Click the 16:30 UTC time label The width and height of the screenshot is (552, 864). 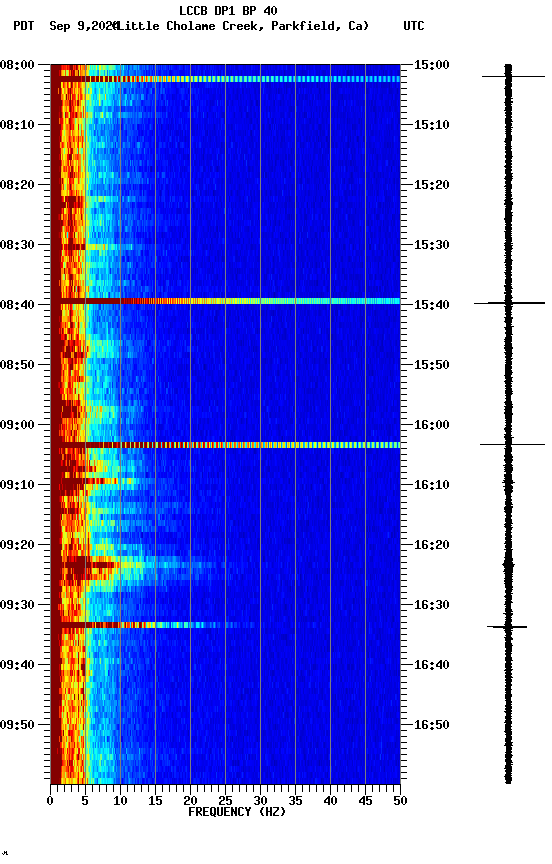tap(432, 605)
